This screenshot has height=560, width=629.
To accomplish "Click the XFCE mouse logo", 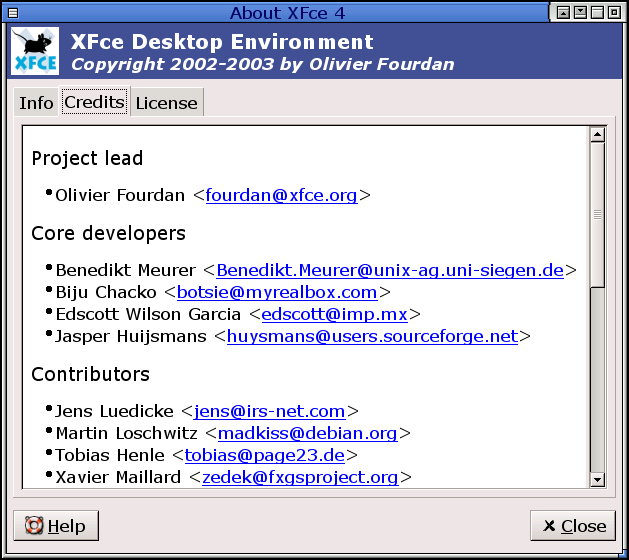I will pos(35,51).
